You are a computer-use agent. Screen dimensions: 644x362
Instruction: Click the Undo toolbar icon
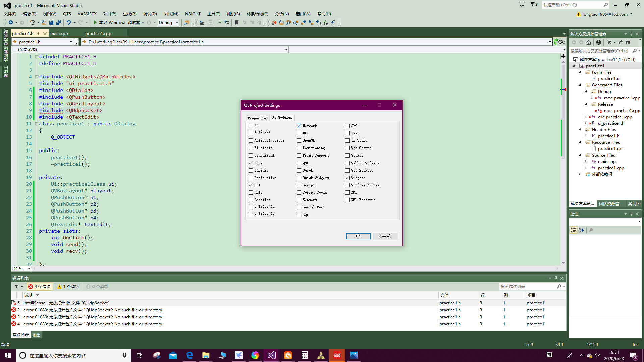click(68, 23)
